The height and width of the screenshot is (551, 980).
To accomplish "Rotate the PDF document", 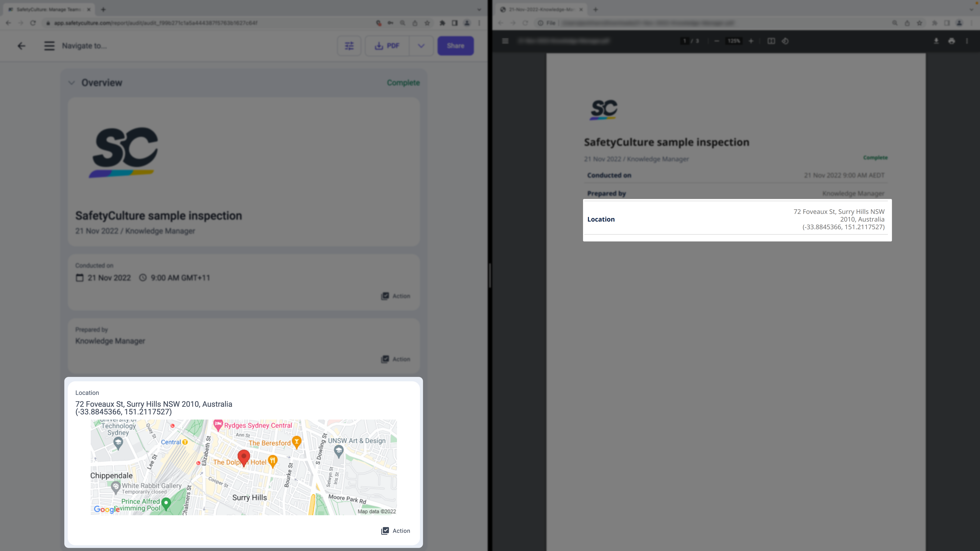I will coord(785,41).
